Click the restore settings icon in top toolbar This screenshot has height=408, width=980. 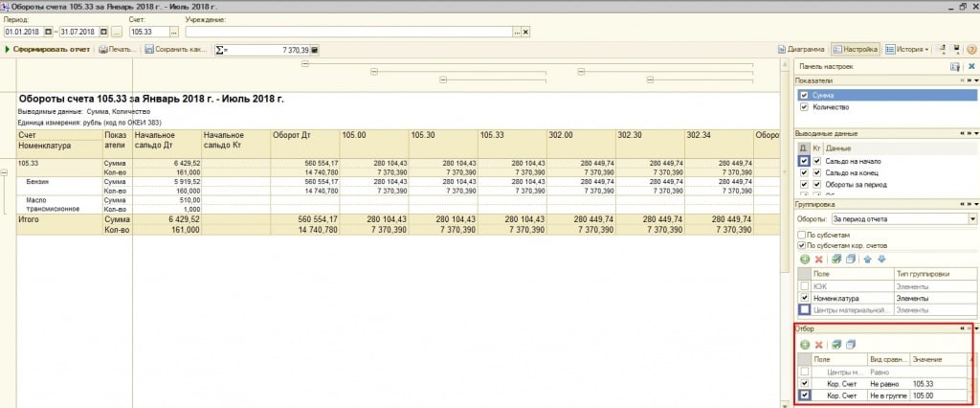click(942, 50)
